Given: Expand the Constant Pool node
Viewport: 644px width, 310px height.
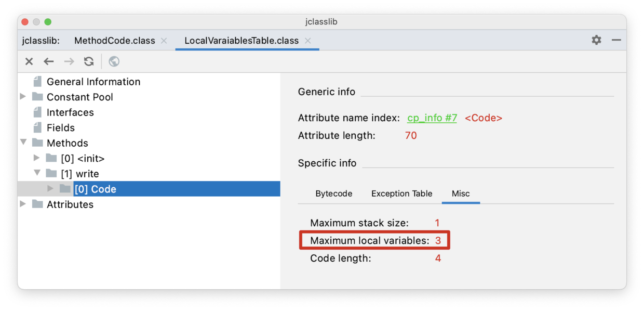Looking at the screenshot, I should tap(23, 97).
